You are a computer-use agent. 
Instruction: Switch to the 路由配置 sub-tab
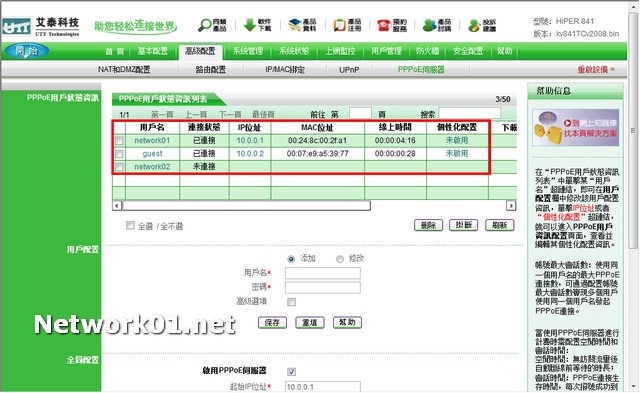point(211,70)
